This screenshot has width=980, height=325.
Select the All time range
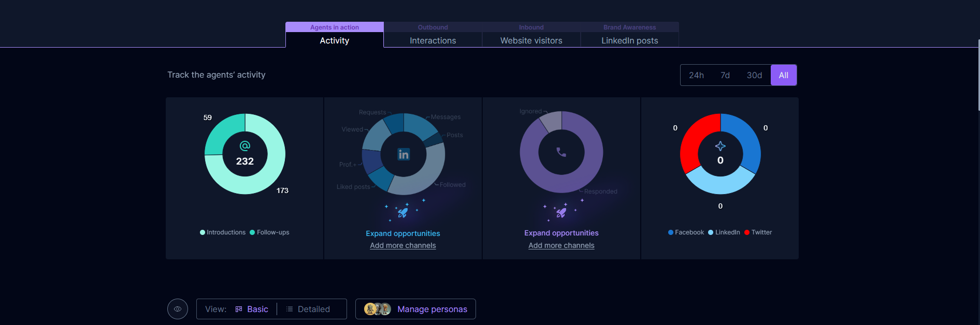tap(784, 76)
